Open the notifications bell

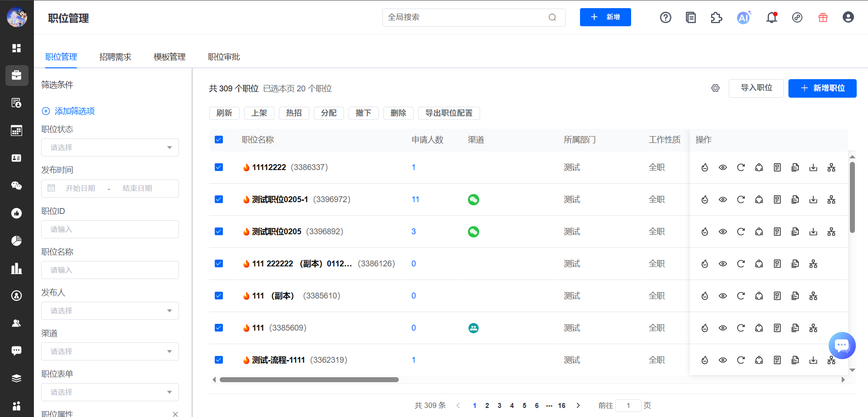click(772, 18)
